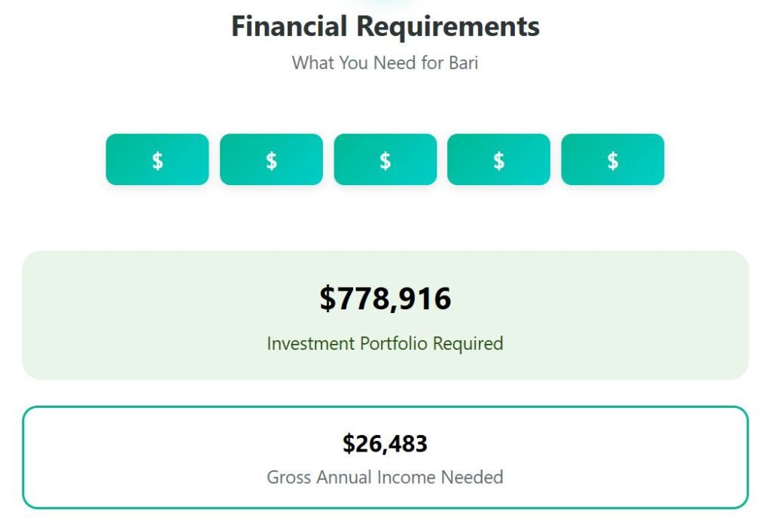The height and width of the screenshot is (532, 771).
Task: Tap the last dollar sign button
Action: 612,160
